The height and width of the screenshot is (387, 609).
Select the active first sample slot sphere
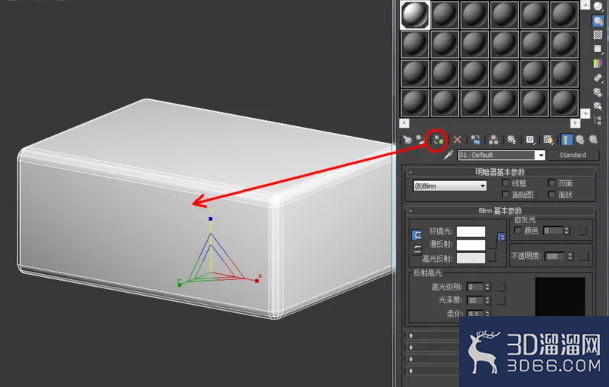tap(415, 15)
